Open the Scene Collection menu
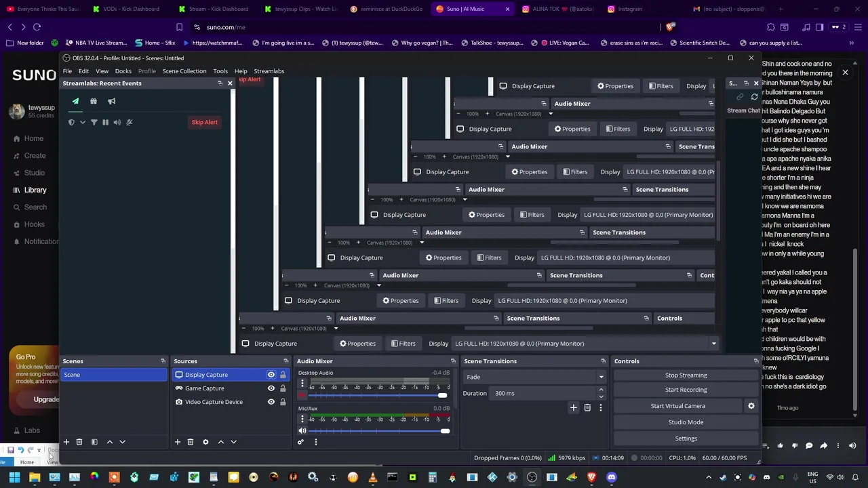 pos(184,71)
